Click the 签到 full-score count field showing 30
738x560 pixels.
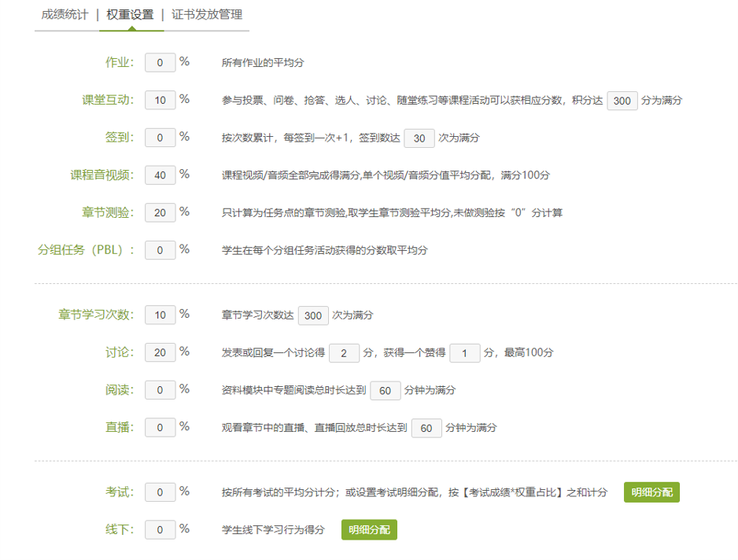coord(419,138)
